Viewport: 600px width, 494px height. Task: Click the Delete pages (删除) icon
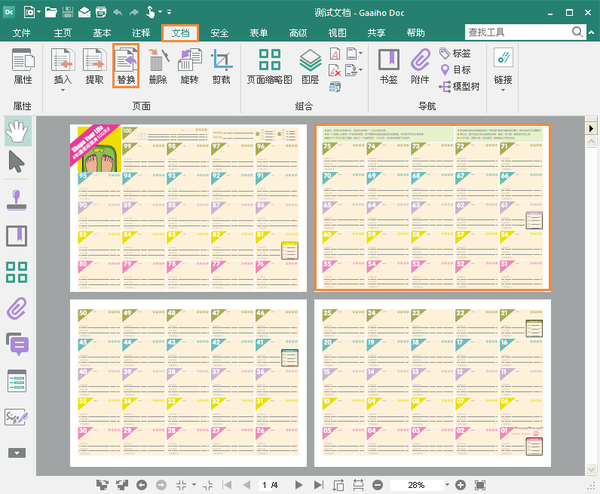pyautogui.click(x=157, y=66)
